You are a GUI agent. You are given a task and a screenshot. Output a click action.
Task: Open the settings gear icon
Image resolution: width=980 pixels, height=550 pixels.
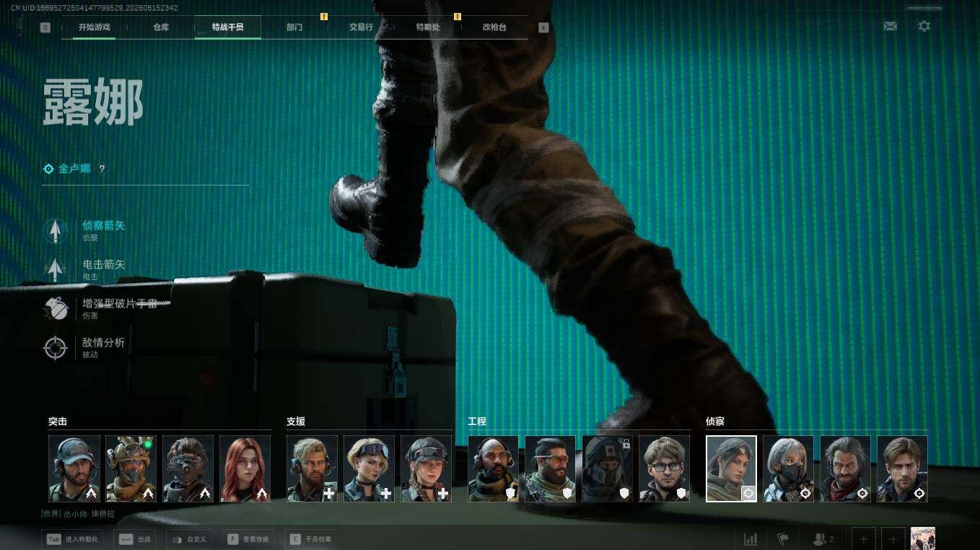pyautogui.click(x=924, y=27)
